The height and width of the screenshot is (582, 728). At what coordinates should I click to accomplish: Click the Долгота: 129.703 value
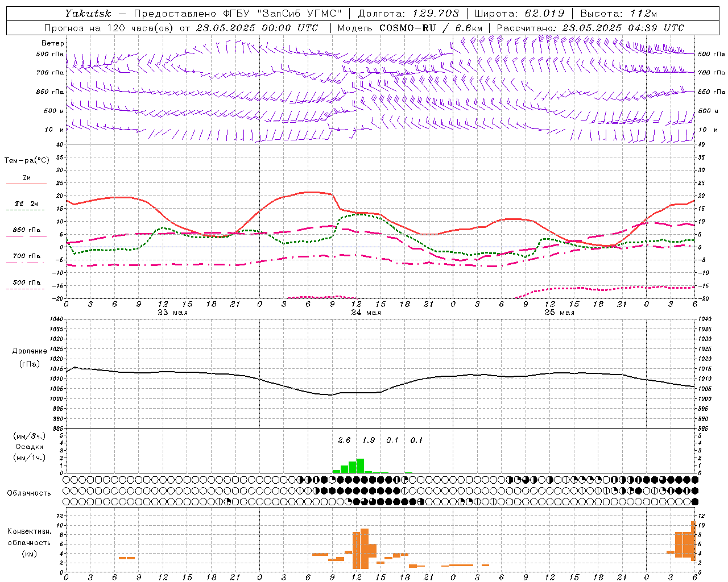pyautogui.click(x=408, y=13)
